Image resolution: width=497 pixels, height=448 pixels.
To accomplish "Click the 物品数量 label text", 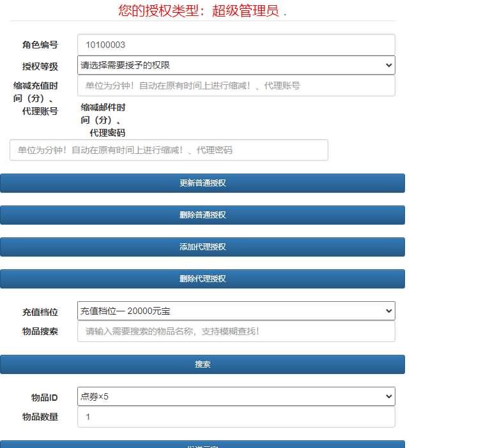I will pos(40,417).
